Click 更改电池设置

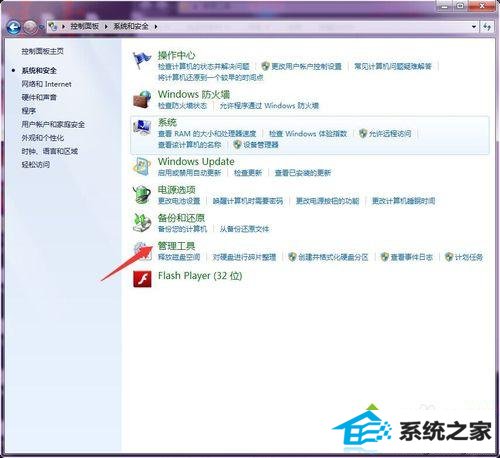click(179, 201)
